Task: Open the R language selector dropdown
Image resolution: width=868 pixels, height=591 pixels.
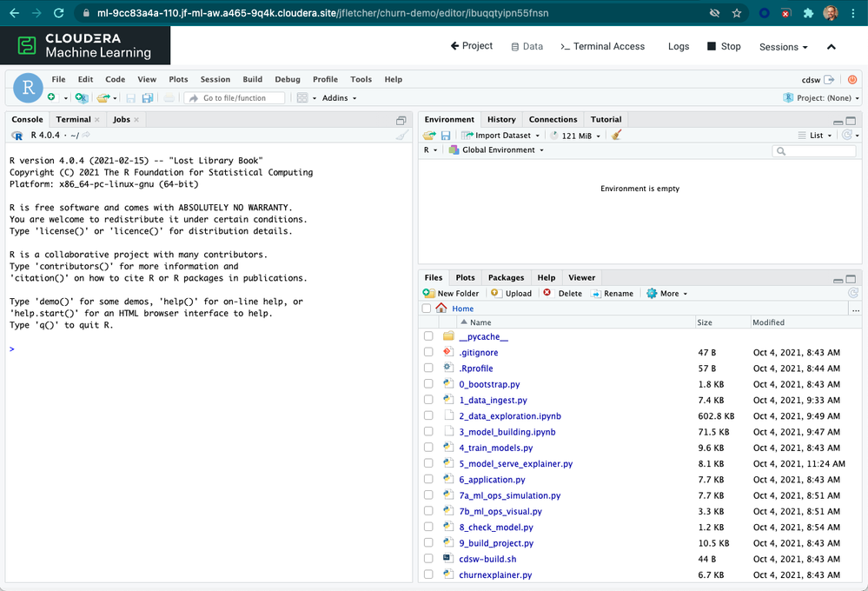Action: (430, 150)
